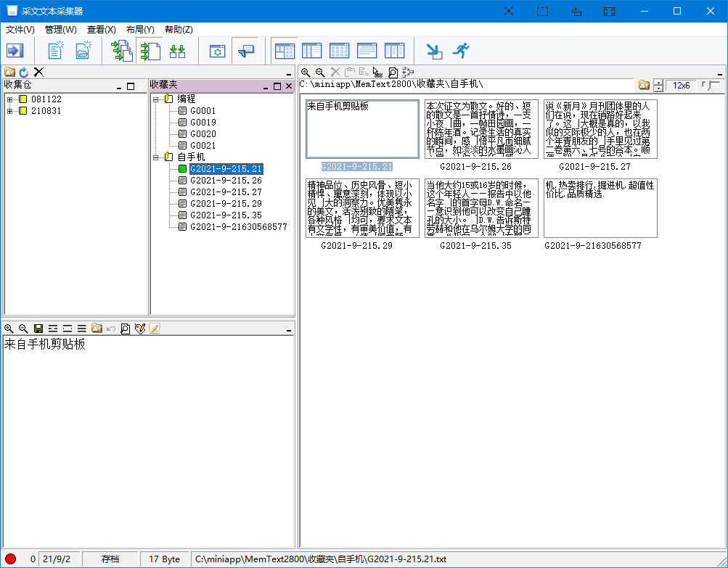Select the G2021-9-215.35 thumbnail
This screenshot has height=568, width=728.
pos(481,208)
